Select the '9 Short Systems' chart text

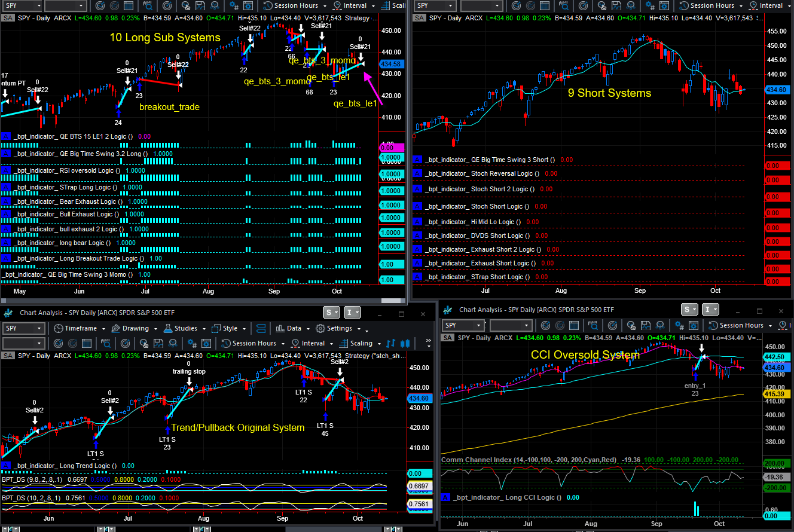click(610, 93)
